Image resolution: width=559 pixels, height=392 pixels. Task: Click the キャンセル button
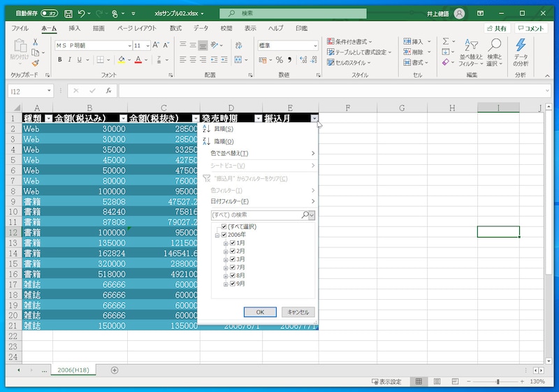[x=298, y=312]
